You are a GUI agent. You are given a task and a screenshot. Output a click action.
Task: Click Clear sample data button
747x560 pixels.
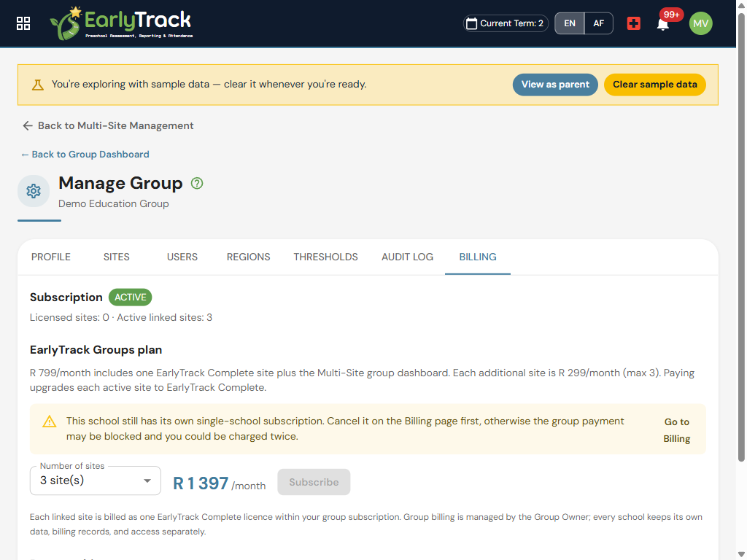tap(654, 85)
